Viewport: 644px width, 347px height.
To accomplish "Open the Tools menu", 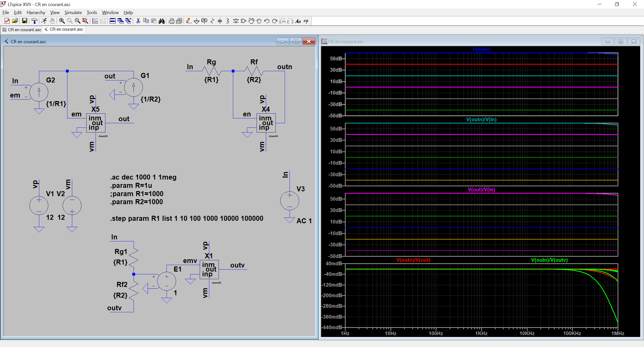I will tap(92, 12).
